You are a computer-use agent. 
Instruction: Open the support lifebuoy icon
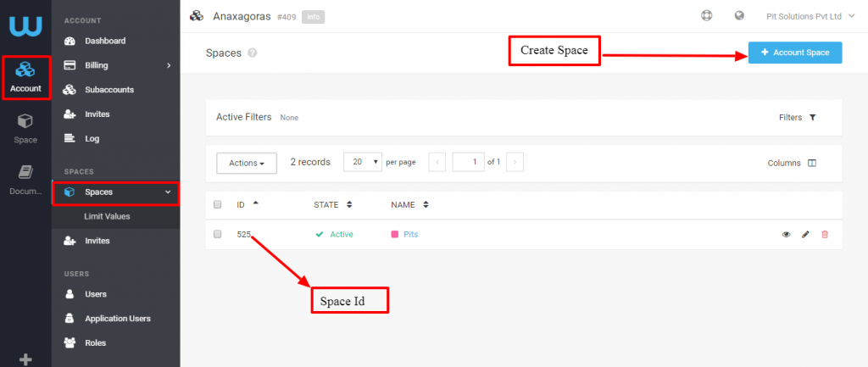pos(707,15)
